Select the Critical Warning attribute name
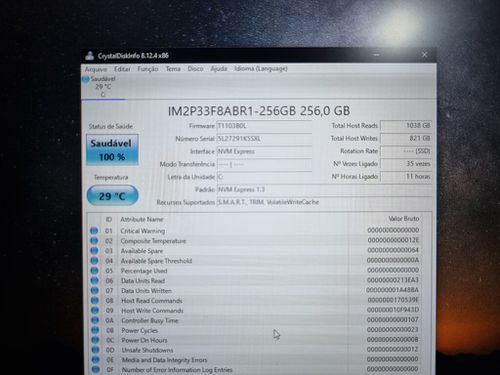This screenshot has width=500, height=375. pos(143,231)
